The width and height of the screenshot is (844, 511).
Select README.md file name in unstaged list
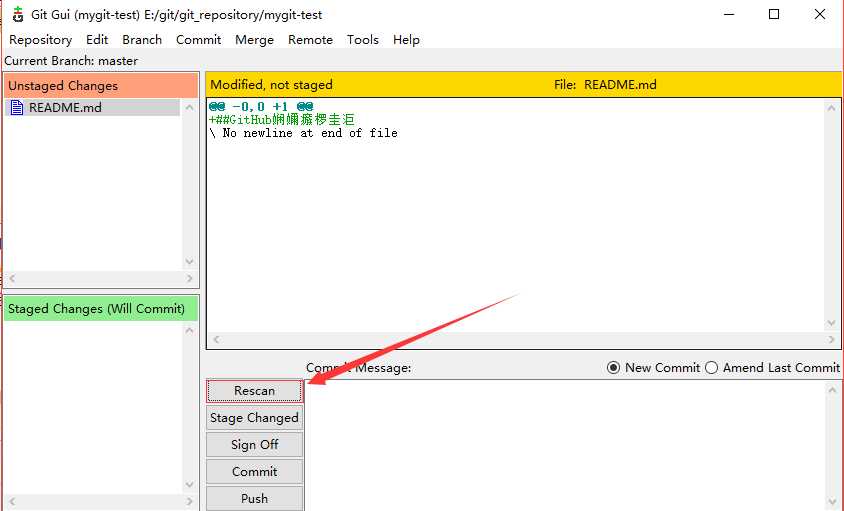pyautogui.click(x=65, y=108)
